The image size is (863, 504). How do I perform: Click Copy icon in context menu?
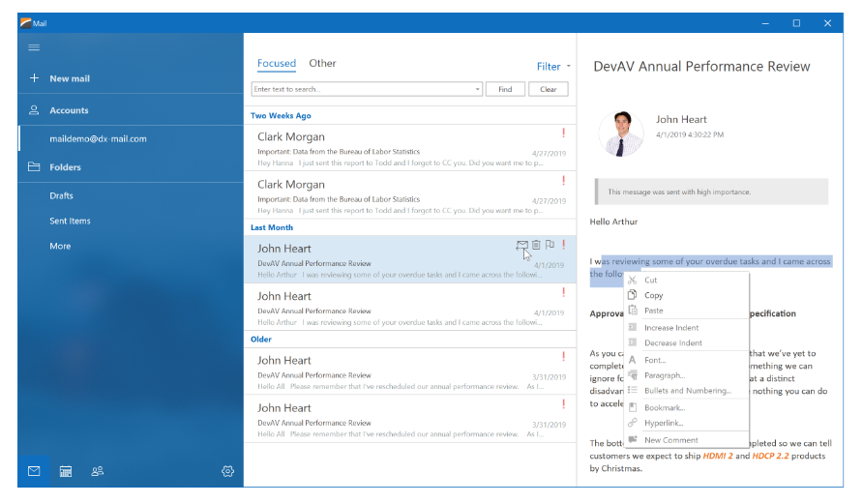[633, 295]
